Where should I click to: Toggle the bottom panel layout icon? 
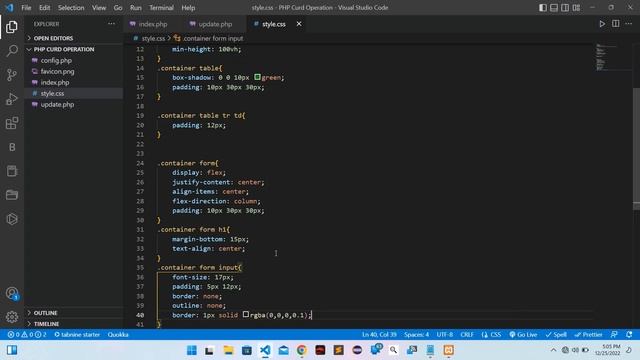tap(554, 7)
